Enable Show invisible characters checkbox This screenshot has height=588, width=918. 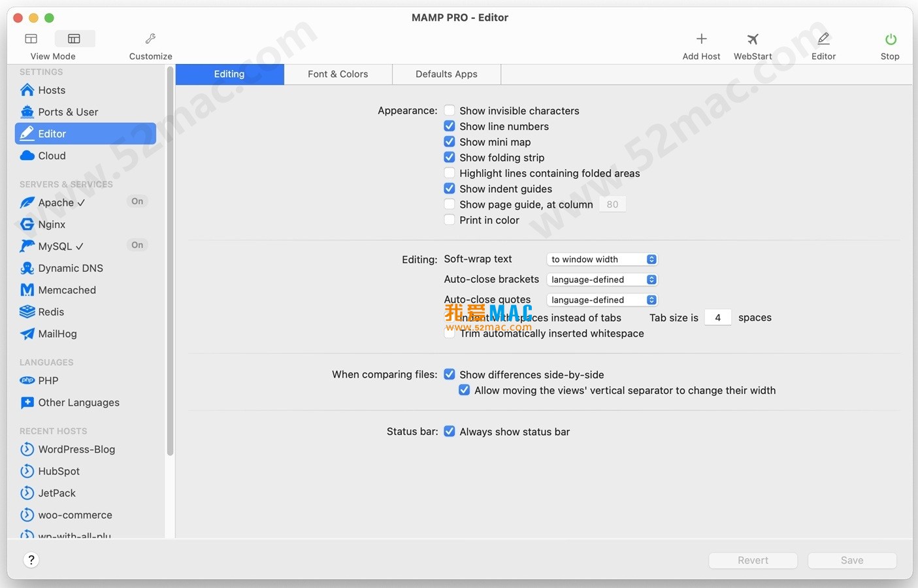click(x=450, y=110)
